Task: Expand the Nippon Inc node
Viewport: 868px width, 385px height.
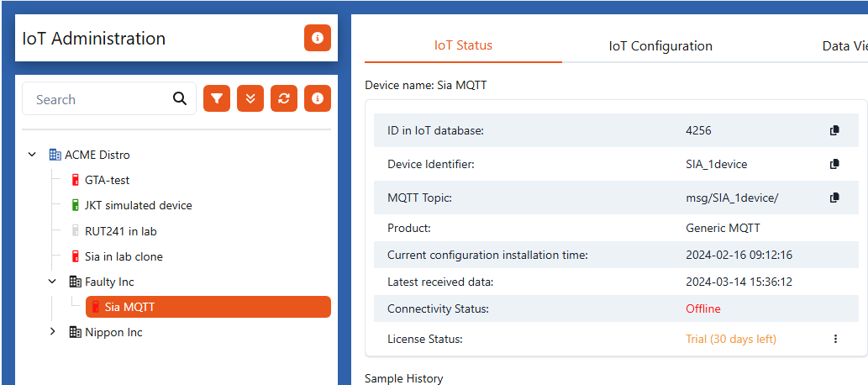Action: (53, 332)
